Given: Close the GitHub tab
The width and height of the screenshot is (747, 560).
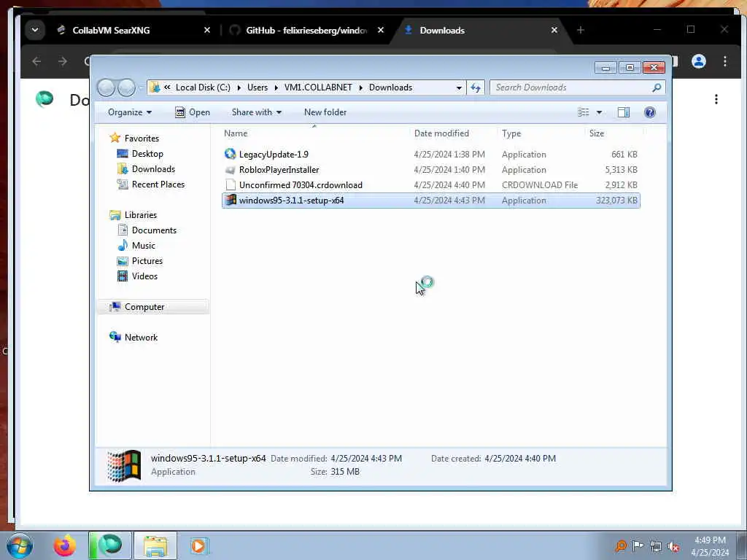Looking at the screenshot, I should click(381, 30).
